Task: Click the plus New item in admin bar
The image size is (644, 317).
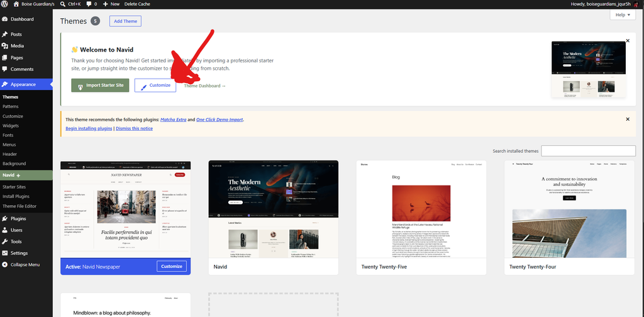Action: coord(111,4)
